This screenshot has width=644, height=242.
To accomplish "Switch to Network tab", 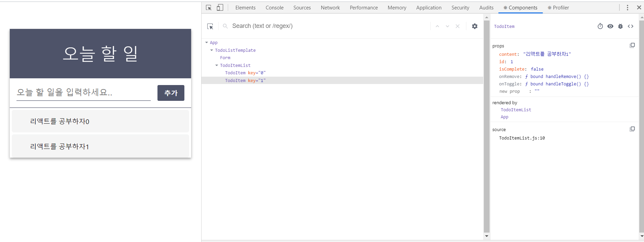I will [x=330, y=8].
